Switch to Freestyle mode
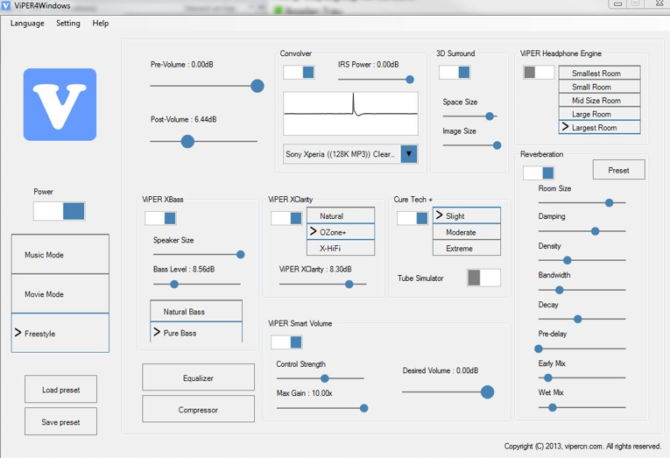Image resolution: width=670 pixels, height=458 pixels. click(60, 333)
